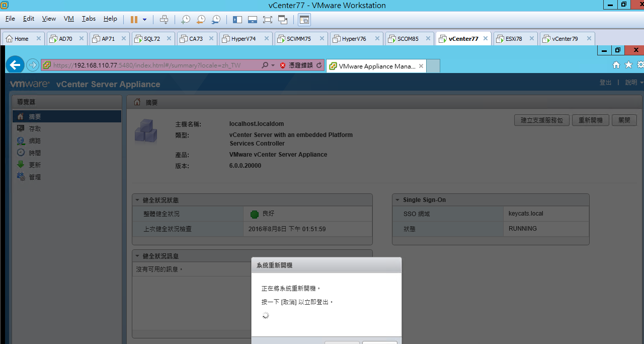
Task: Enter full screen mode icon
Action: (268, 20)
